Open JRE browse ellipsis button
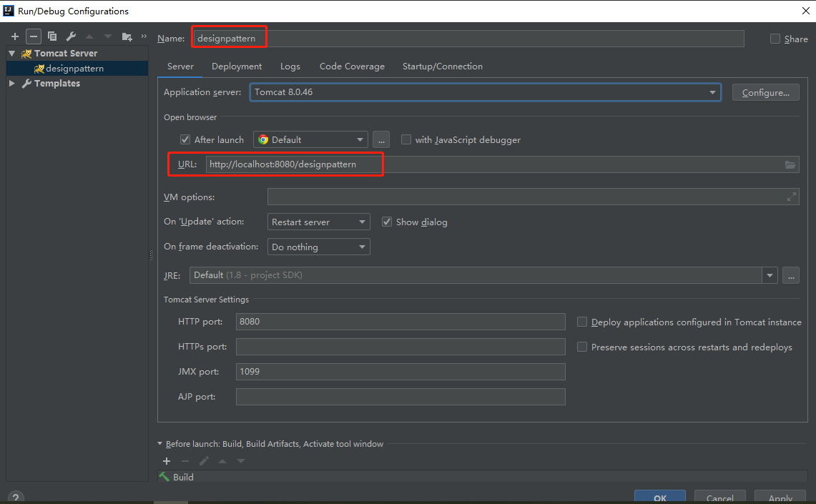816x504 pixels. [790, 275]
